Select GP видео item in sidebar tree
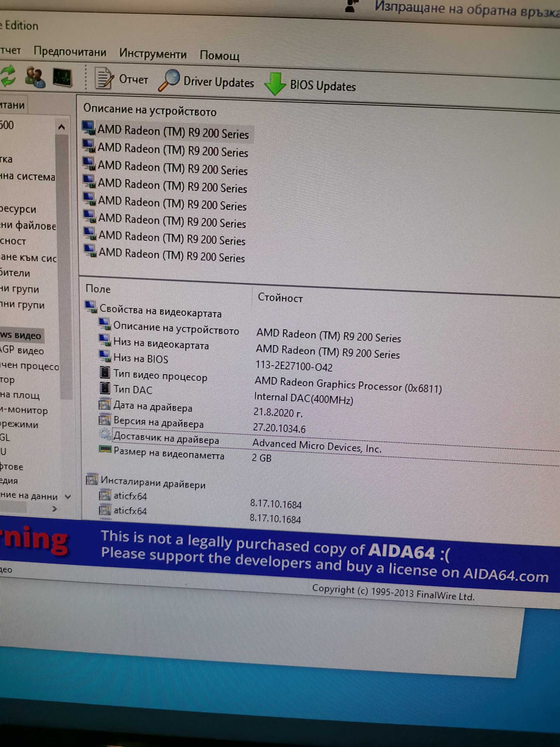Screen dimensions: 560x747 22,351
